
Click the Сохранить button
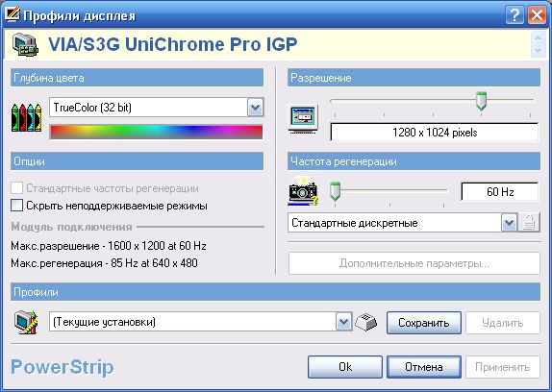[423, 323]
